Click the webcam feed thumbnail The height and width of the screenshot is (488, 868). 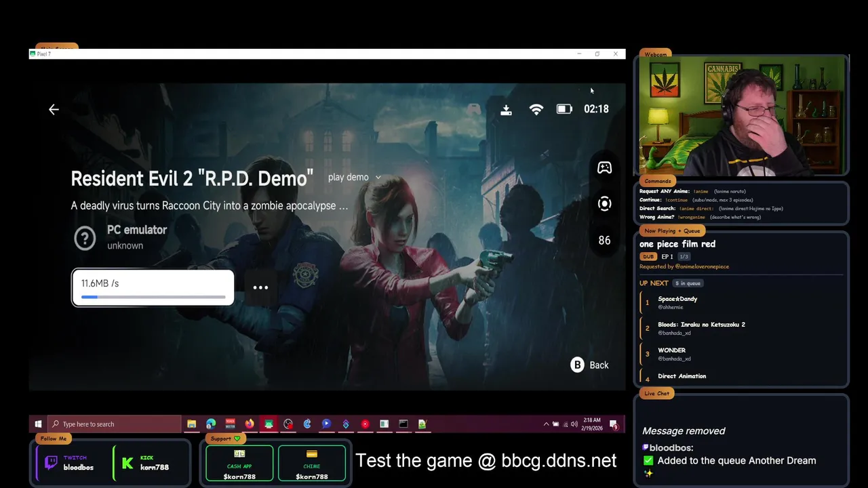pyautogui.click(x=741, y=117)
